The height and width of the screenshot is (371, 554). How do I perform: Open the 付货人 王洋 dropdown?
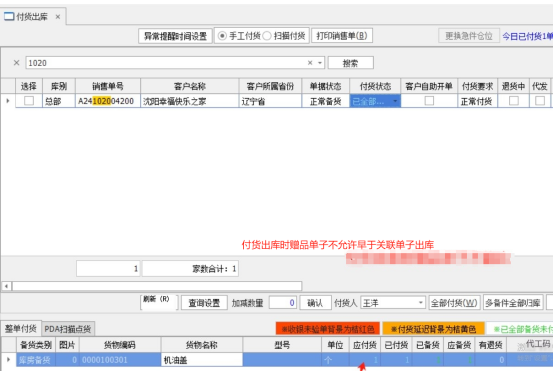pyautogui.click(x=420, y=303)
